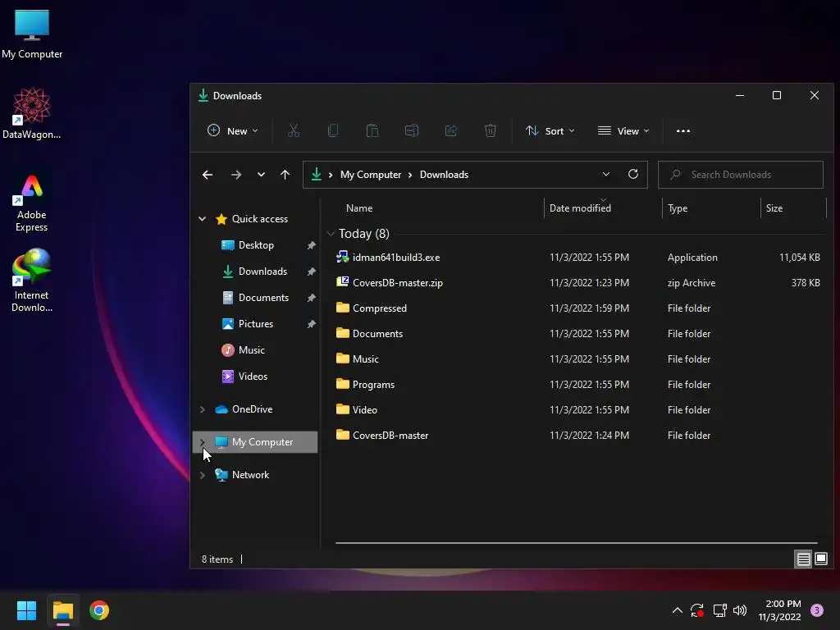Click the horizontal scrollbar in file list
Screen dimensions: 840x630
(577, 543)
